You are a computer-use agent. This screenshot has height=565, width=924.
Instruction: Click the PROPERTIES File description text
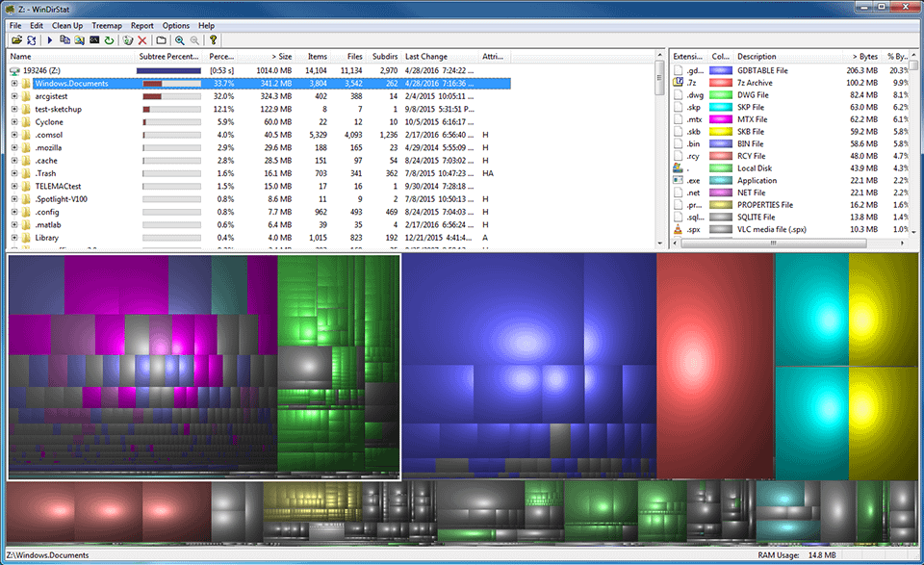[x=765, y=205]
